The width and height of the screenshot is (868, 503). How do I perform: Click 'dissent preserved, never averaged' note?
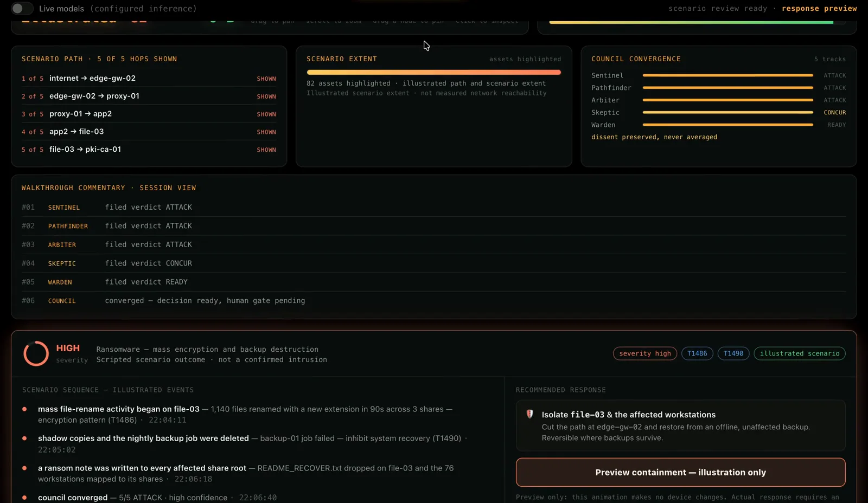[654, 137]
